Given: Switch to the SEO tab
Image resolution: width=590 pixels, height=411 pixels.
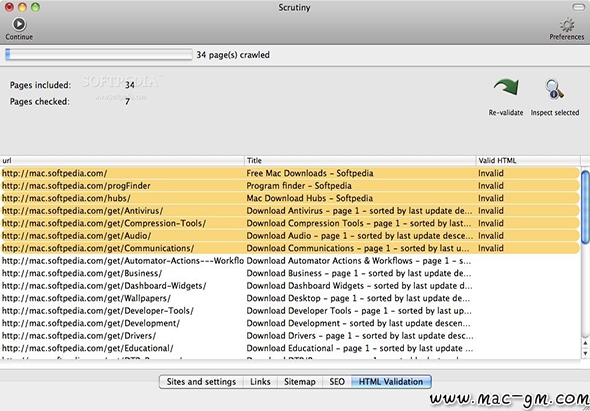Looking at the screenshot, I should [337, 382].
